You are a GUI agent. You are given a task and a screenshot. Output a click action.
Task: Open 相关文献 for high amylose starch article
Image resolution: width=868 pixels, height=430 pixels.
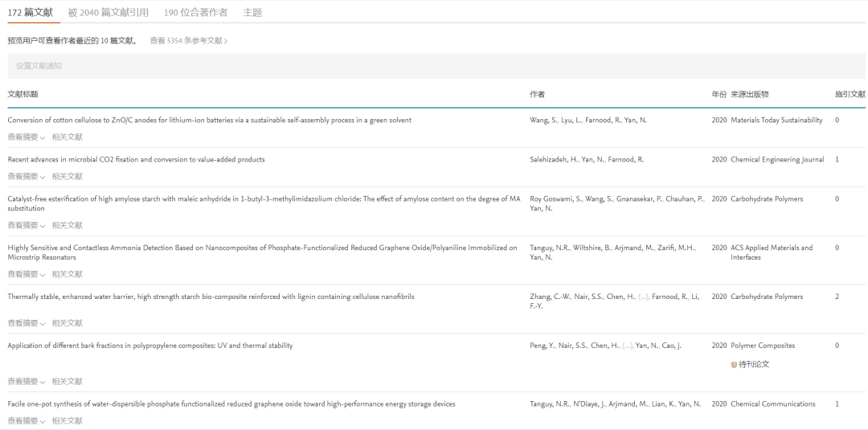point(67,226)
